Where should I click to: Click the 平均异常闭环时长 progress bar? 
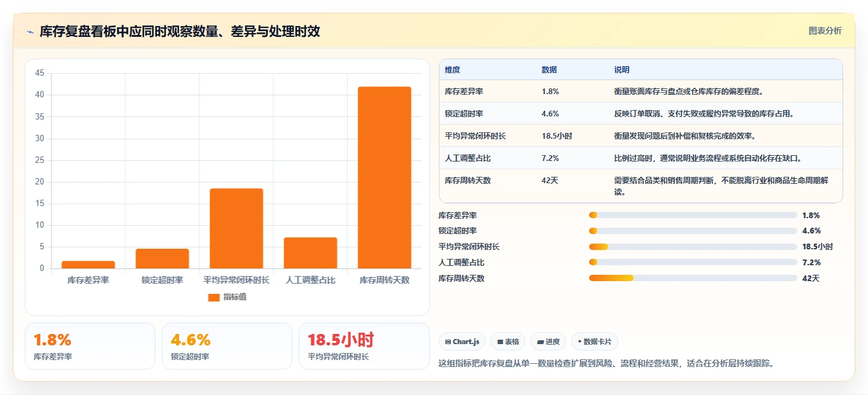click(x=693, y=247)
